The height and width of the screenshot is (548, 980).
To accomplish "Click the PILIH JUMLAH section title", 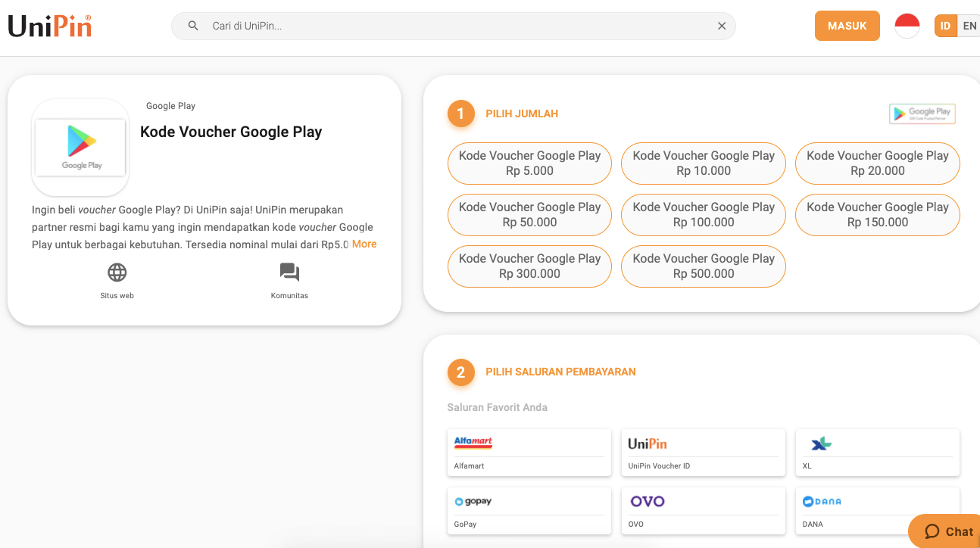I will 522,114.
